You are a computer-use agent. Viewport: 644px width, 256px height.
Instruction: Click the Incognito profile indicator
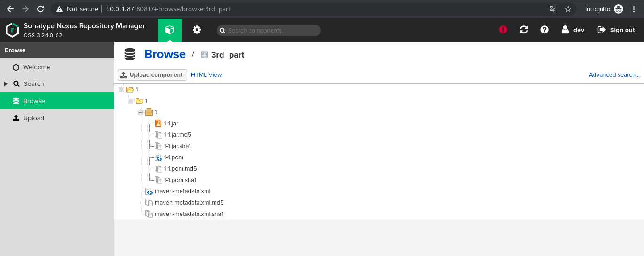click(604, 9)
